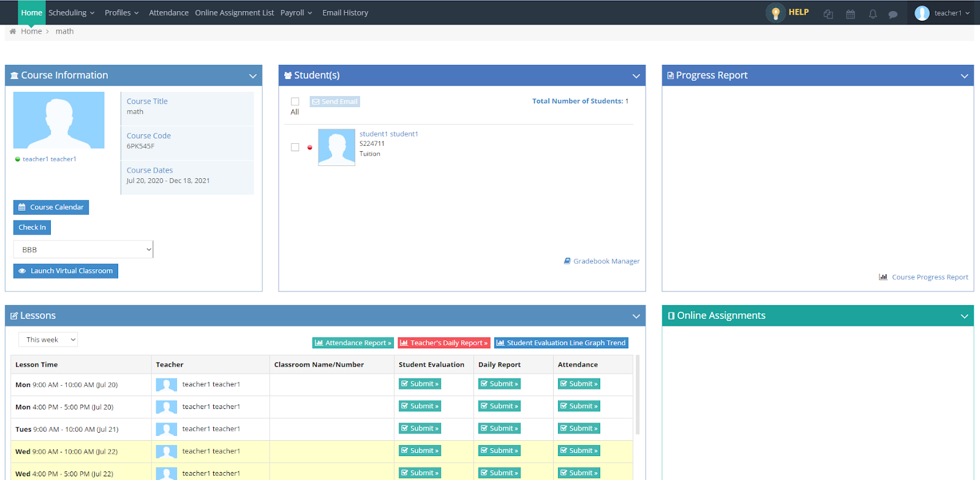Open the This week lessons dropdown
Screen dimensions: 980x480
pyautogui.click(x=48, y=340)
